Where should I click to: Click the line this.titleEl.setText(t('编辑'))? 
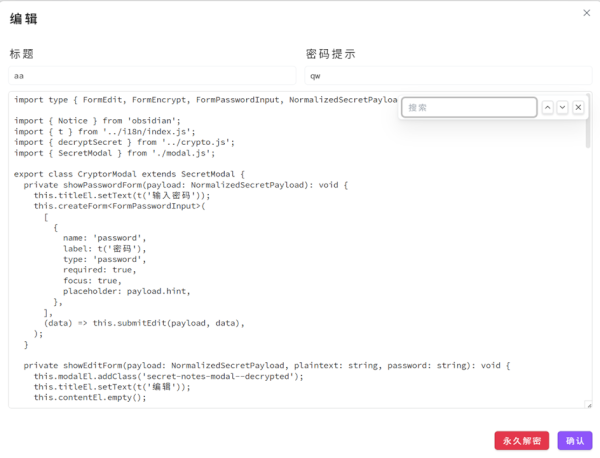tap(112, 387)
